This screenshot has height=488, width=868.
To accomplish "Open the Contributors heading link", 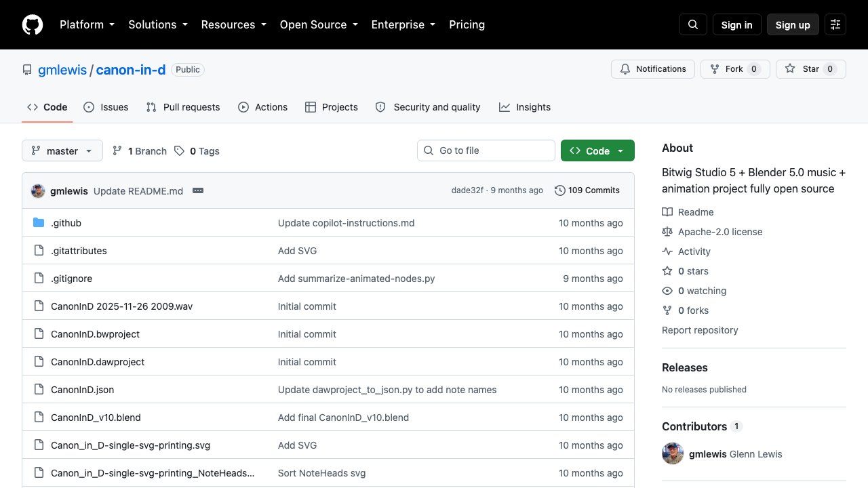I will click(694, 426).
